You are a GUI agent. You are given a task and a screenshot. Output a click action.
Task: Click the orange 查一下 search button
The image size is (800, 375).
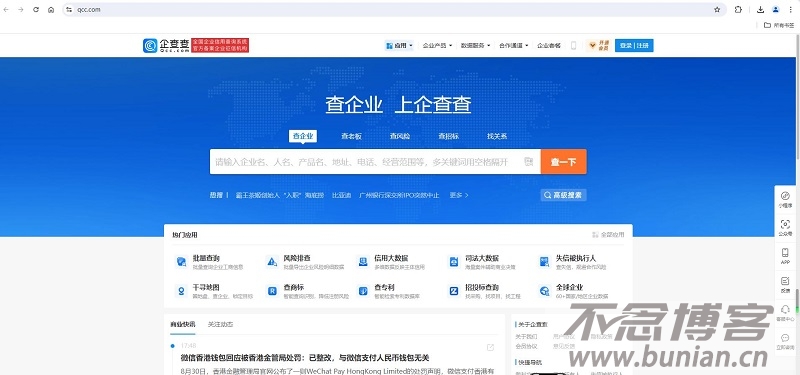coord(564,162)
